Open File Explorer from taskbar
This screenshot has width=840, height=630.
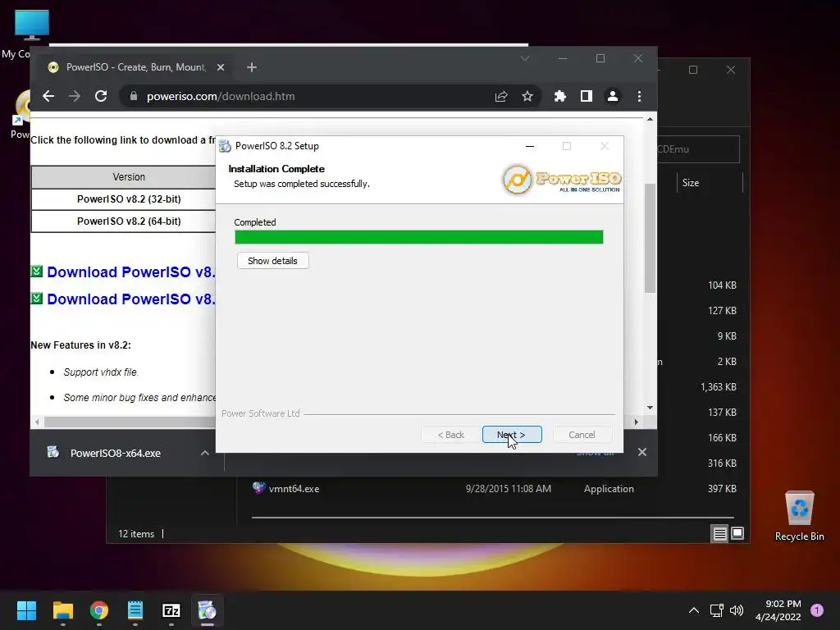click(63, 610)
